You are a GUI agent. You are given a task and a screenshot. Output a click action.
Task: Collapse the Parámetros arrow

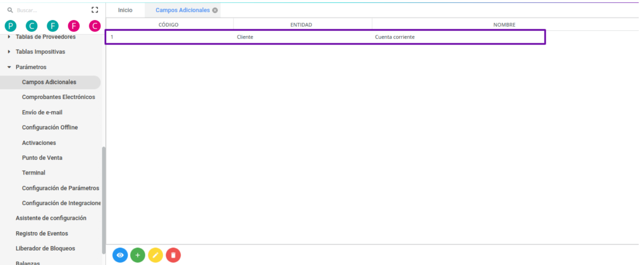[9, 67]
